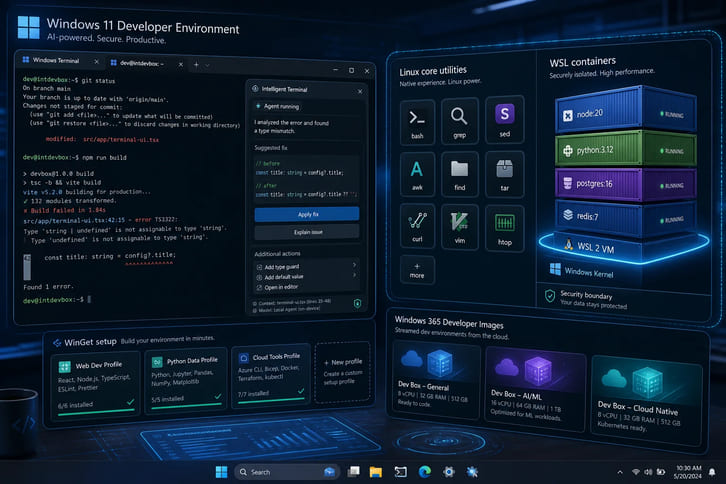726x484 pixels.
Task: Open the Python Data Profile card
Action: pos(186,379)
